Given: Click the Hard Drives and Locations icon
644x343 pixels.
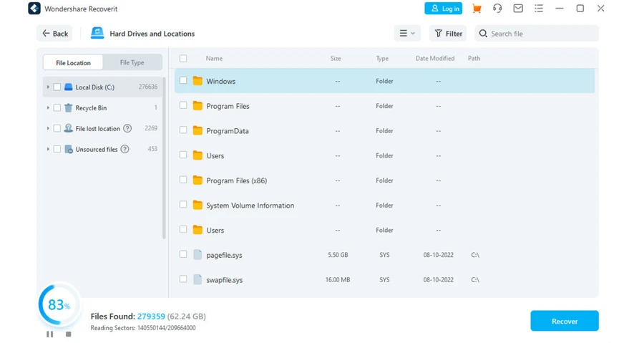Looking at the screenshot, I should click(x=97, y=33).
